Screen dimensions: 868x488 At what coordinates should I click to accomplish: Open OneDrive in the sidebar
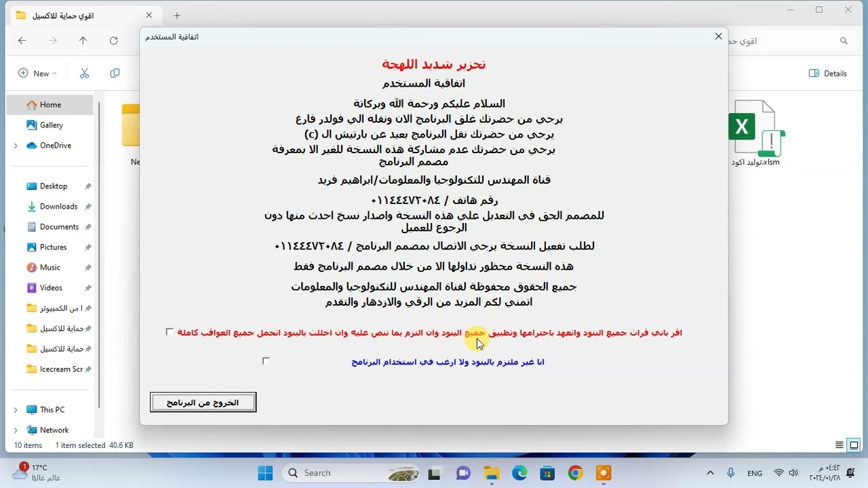click(x=55, y=145)
